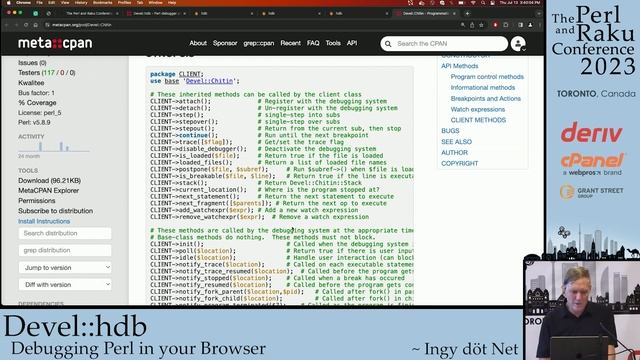
Task: Open the FAQ navbar link
Action: [x=313, y=43]
